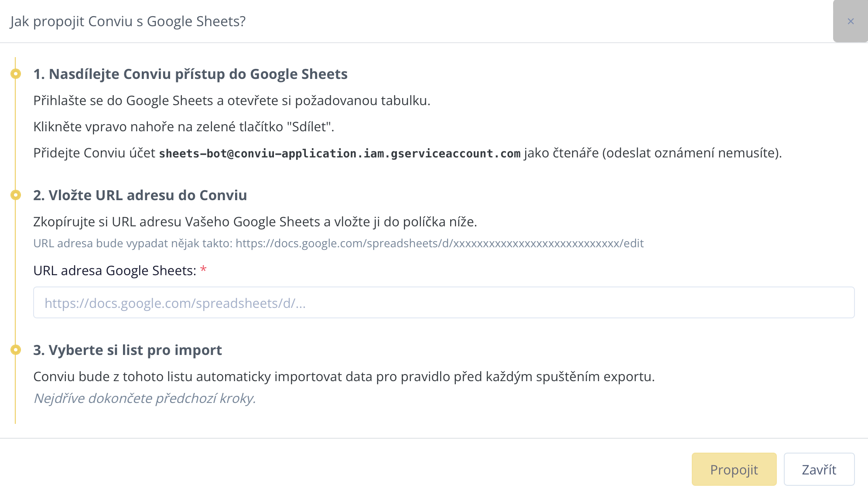Close the dialog with the X icon
The height and width of the screenshot is (498, 868).
click(x=850, y=21)
